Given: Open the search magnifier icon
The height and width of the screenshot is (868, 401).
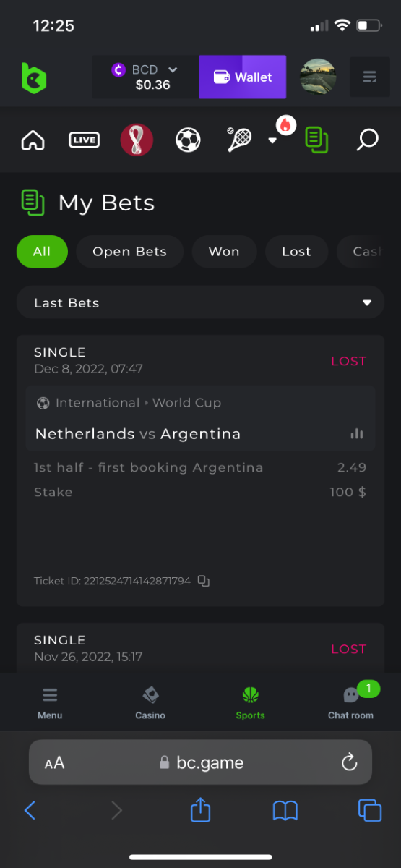Looking at the screenshot, I should pos(367,140).
